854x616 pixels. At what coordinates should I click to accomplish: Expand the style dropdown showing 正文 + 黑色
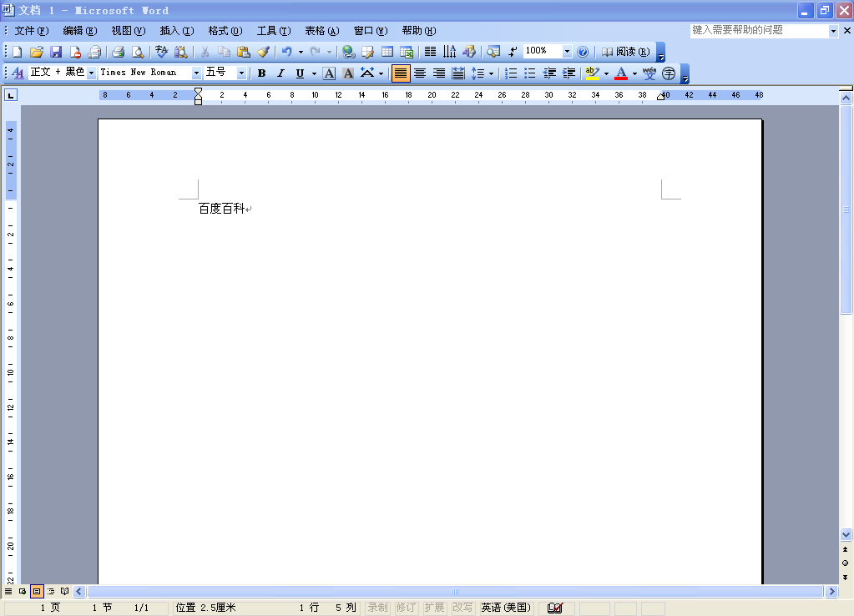tap(92, 73)
